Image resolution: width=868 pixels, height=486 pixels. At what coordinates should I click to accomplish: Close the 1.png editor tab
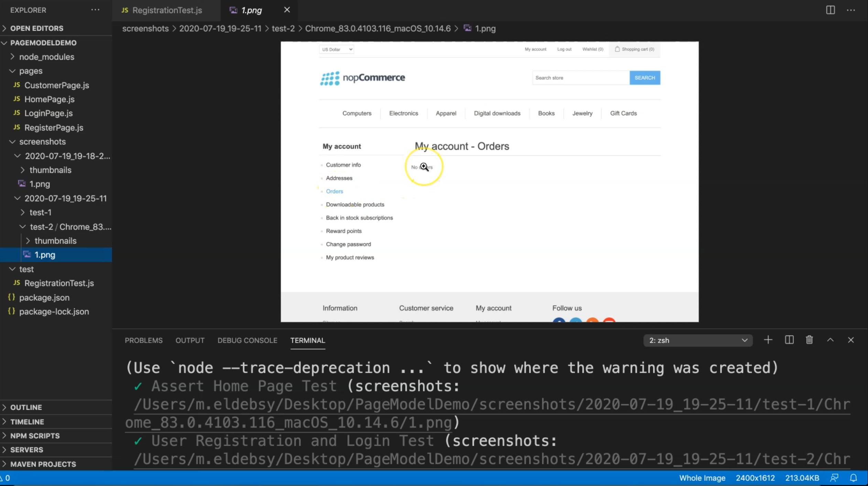[287, 10]
